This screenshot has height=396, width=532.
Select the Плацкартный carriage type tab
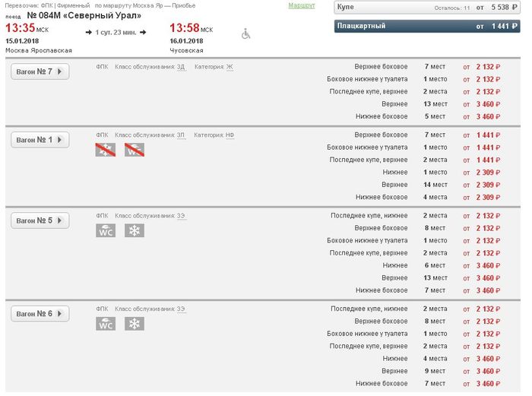(427, 27)
